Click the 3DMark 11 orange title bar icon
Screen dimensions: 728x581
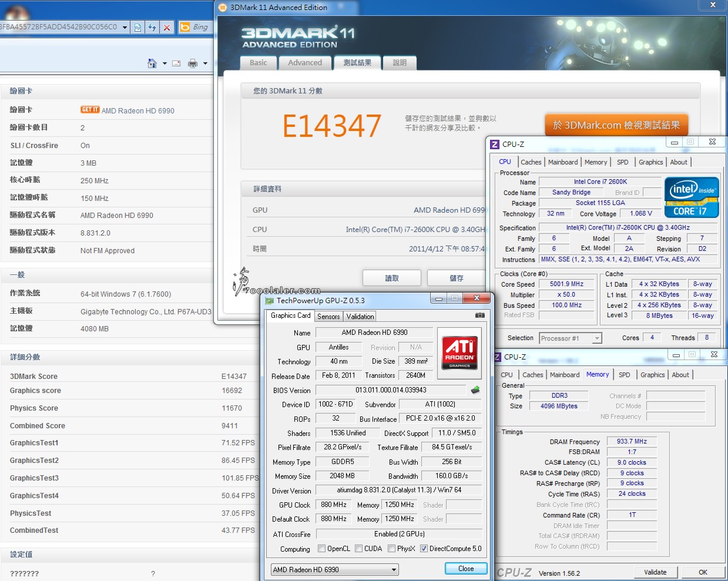(x=223, y=8)
